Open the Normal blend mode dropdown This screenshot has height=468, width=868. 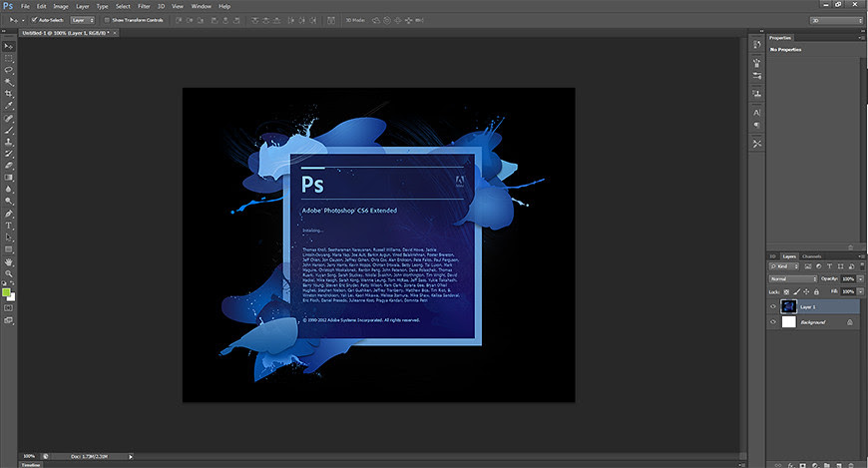coord(793,278)
